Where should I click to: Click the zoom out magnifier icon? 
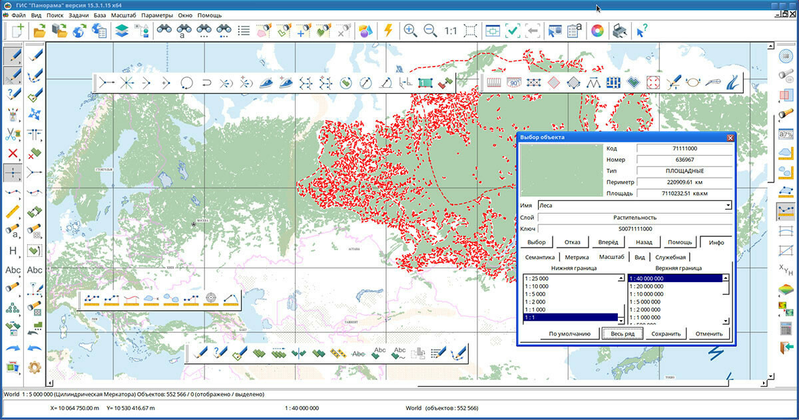point(430,31)
